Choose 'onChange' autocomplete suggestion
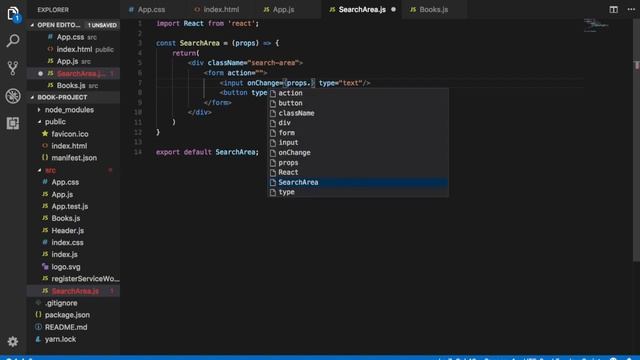 click(x=358, y=153)
